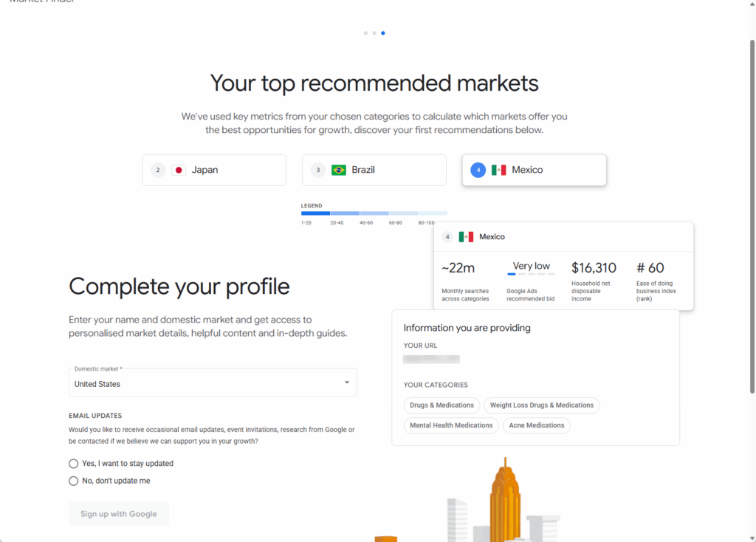Click the Sign up with Google button
This screenshot has width=756, height=542.
[118, 513]
